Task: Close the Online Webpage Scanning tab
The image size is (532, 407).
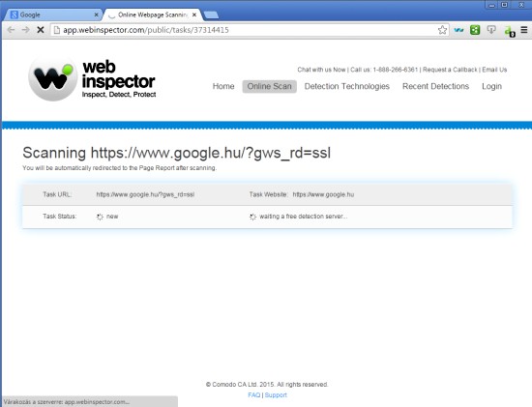Action: click(194, 15)
